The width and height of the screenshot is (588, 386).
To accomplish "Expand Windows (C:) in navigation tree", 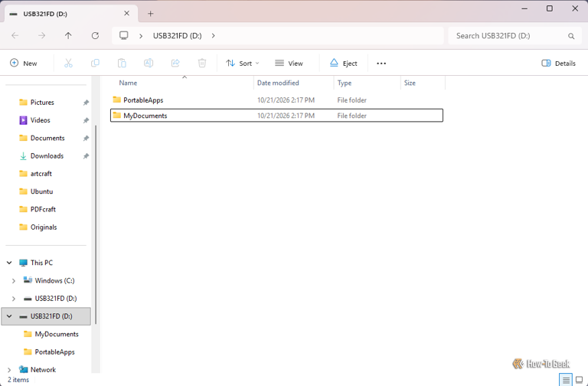I will click(x=14, y=280).
